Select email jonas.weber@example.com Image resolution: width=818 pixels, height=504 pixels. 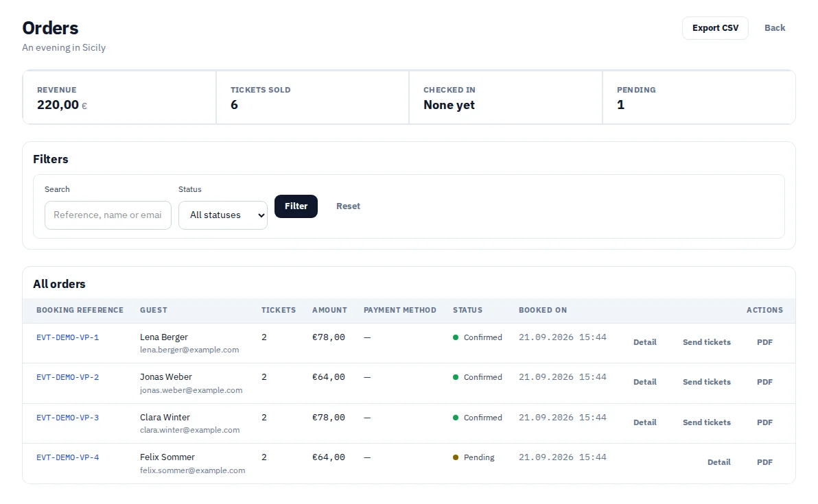coord(191,390)
